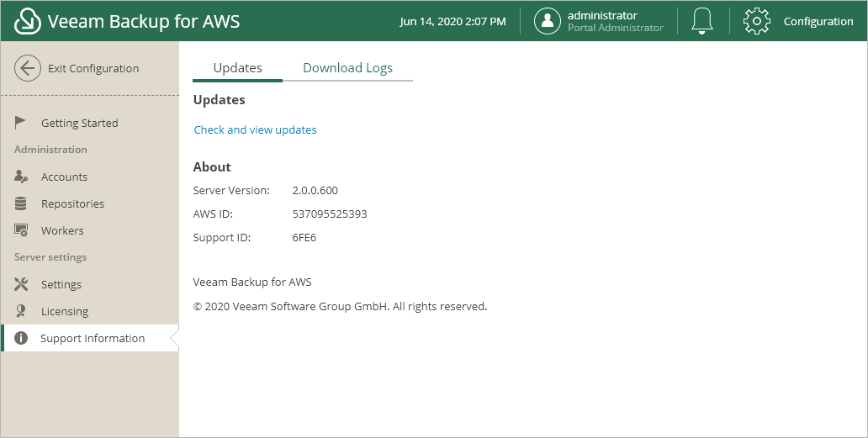
Task: Click the Support ID value 6FE6
Action: [x=304, y=238]
